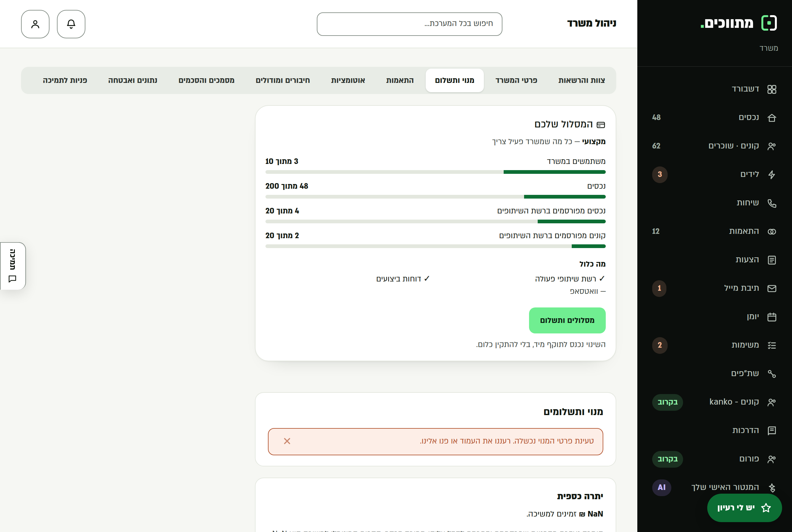Open the side feedback tab on the left edge
This screenshot has width=792, height=532.
pos(13,266)
